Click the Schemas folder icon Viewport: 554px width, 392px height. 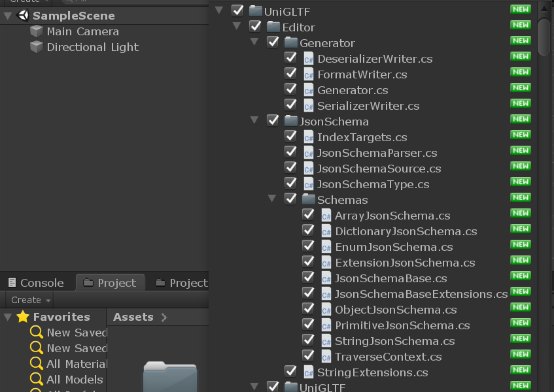pyautogui.click(x=309, y=200)
